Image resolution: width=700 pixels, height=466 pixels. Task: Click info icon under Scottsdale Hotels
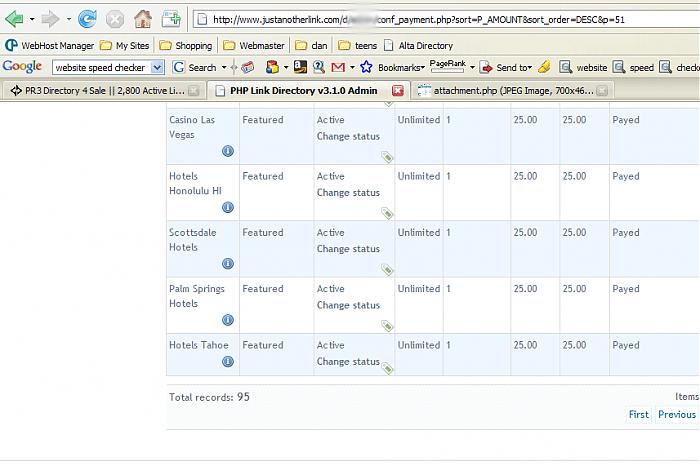227,264
